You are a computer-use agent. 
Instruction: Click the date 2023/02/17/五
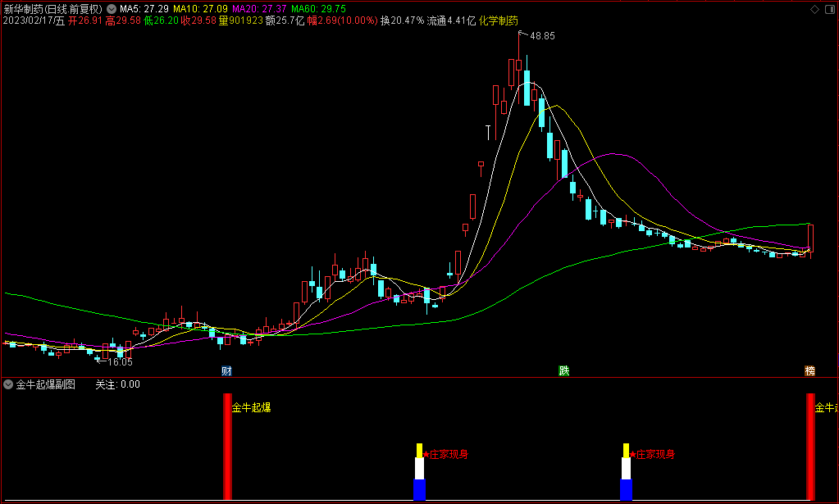tap(34, 20)
